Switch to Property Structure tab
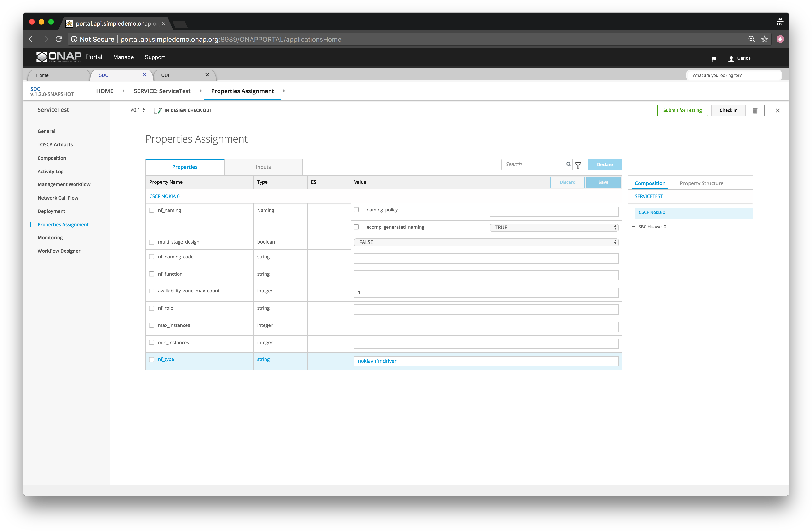 tap(701, 183)
